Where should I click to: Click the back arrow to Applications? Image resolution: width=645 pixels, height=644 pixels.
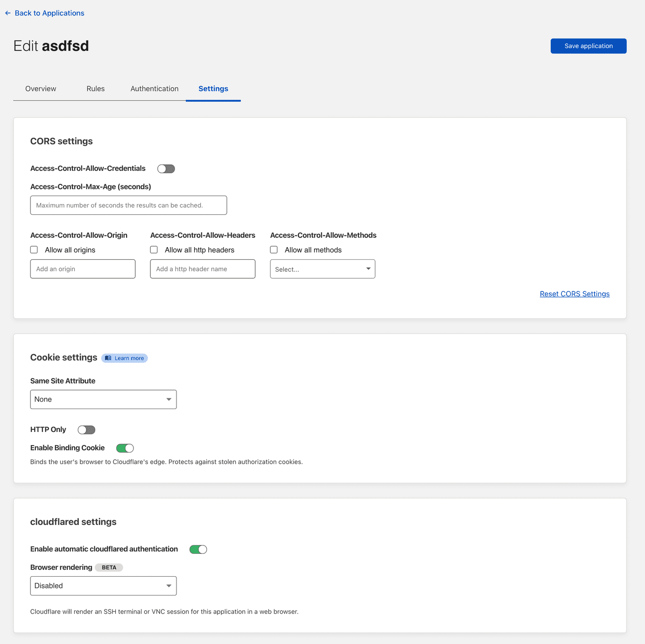(8, 13)
